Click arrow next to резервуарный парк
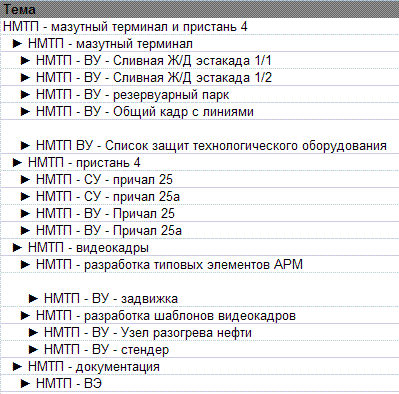 click(25, 95)
